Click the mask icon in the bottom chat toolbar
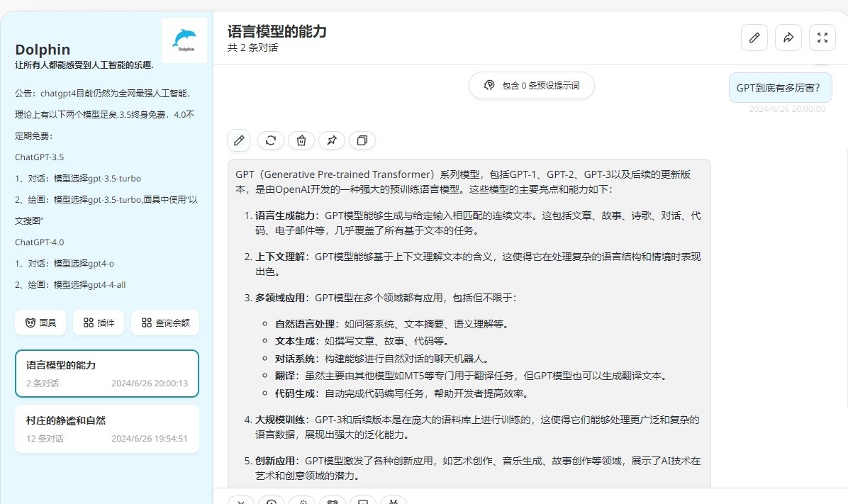 tap(332, 501)
